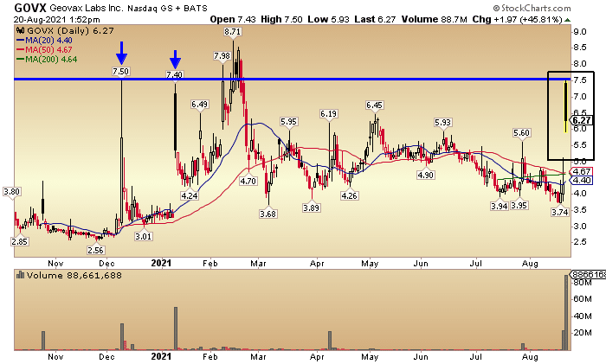
Task: Click the Nasdaq GS + BATS exchange text
Action: coord(167,8)
